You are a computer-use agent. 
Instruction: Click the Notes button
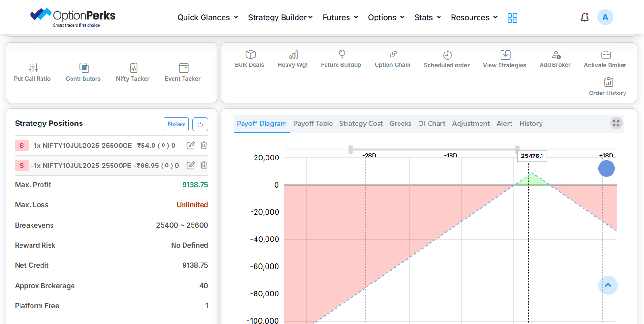coord(176,124)
